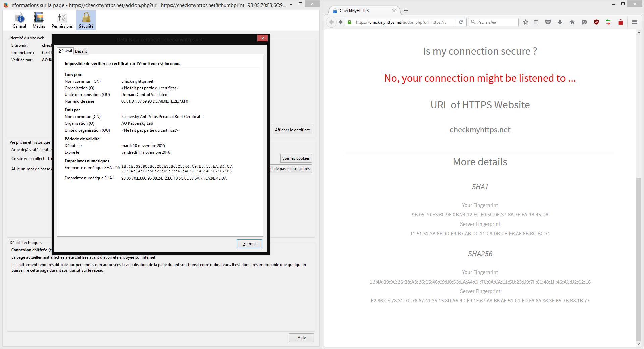Go forward in Firefox browser

click(340, 22)
